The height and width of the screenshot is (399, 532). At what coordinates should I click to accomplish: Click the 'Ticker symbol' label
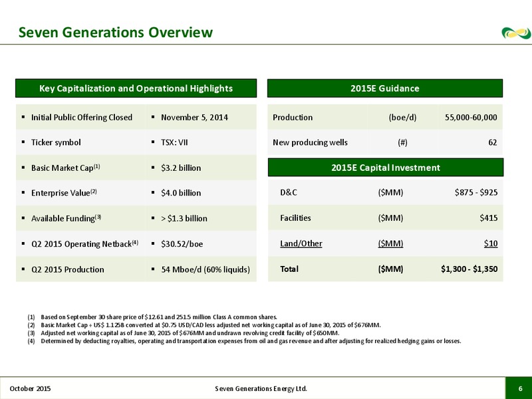[x=56, y=142]
